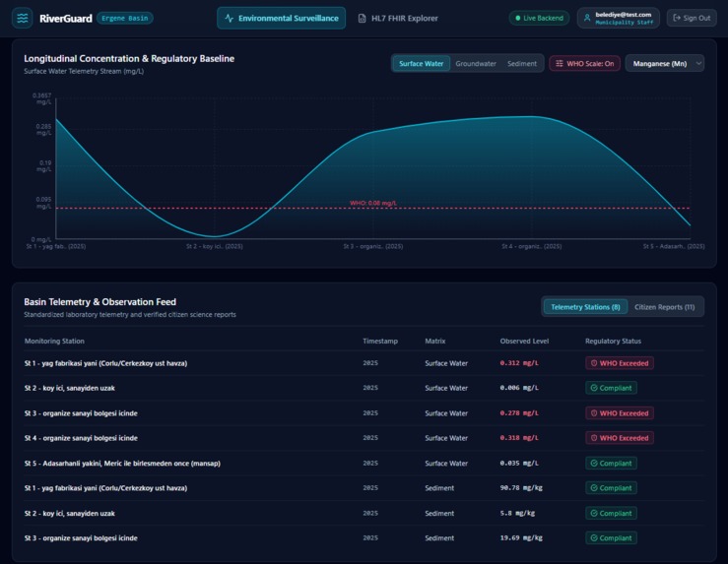Click the St 2 - koy ici.. (2025) axis label
Screen dimensions: 728x564
[215, 246]
